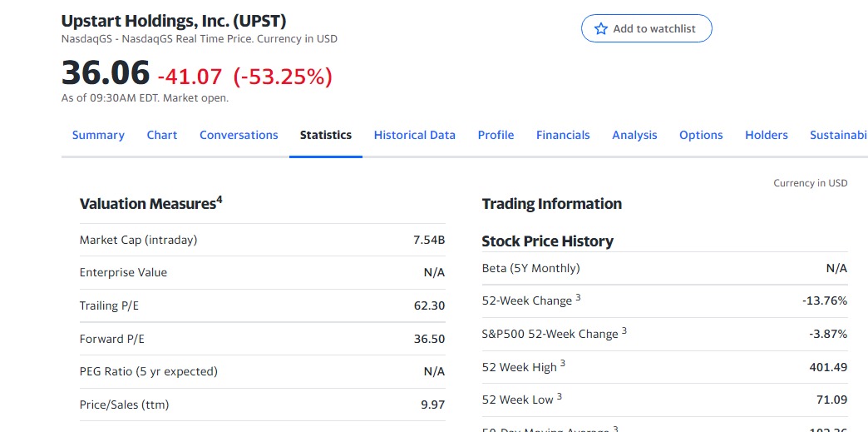This screenshot has width=868, height=432.
Task: Switch to the Options tab
Action: coord(701,135)
